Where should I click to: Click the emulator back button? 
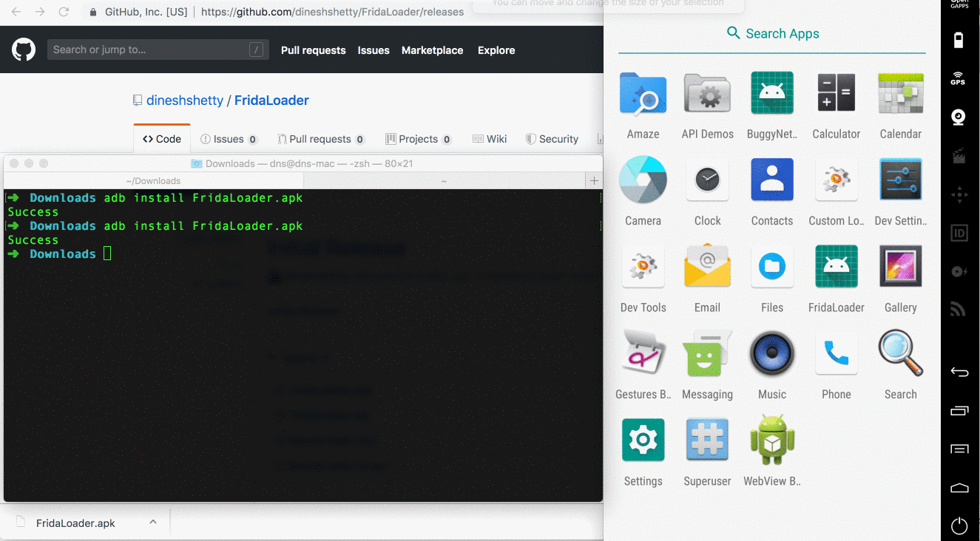[959, 372]
